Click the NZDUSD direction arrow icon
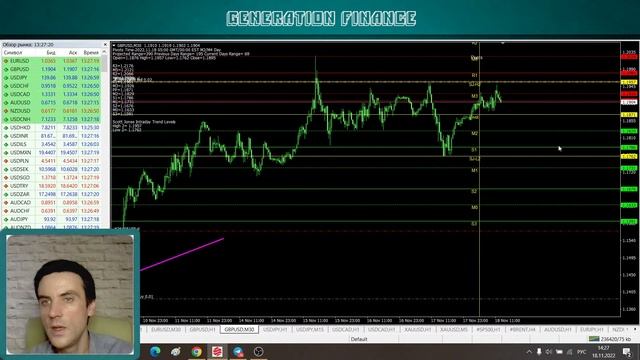Viewport: 640px width, 360px height. point(6,111)
